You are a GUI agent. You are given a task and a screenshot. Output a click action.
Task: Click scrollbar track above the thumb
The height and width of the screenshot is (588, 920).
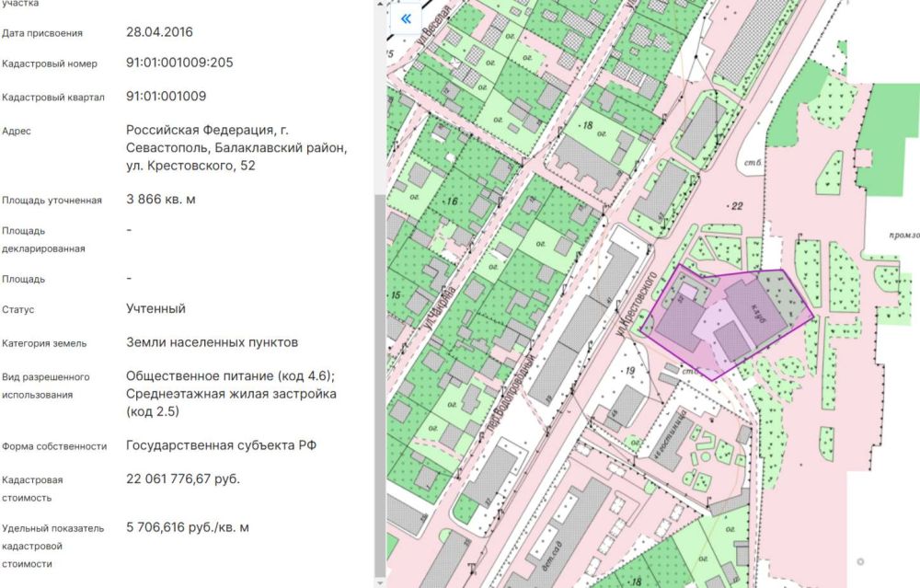pos(379,92)
